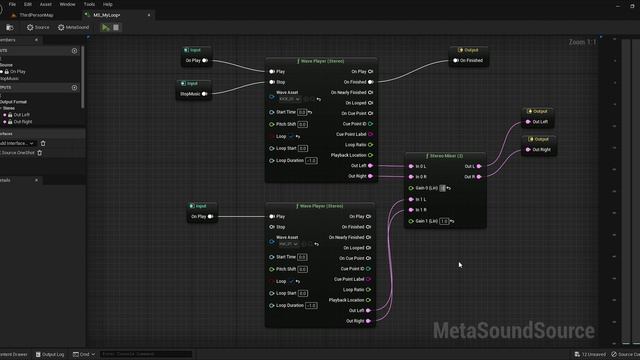The width and height of the screenshot is (640, 360).
Task: Click the save and browse toolbar icon
Action: coord(10,27)
